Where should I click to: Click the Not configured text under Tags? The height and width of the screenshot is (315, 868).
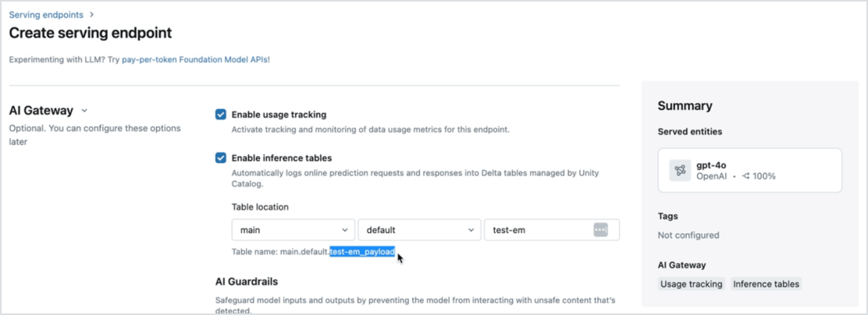[688, 235]
